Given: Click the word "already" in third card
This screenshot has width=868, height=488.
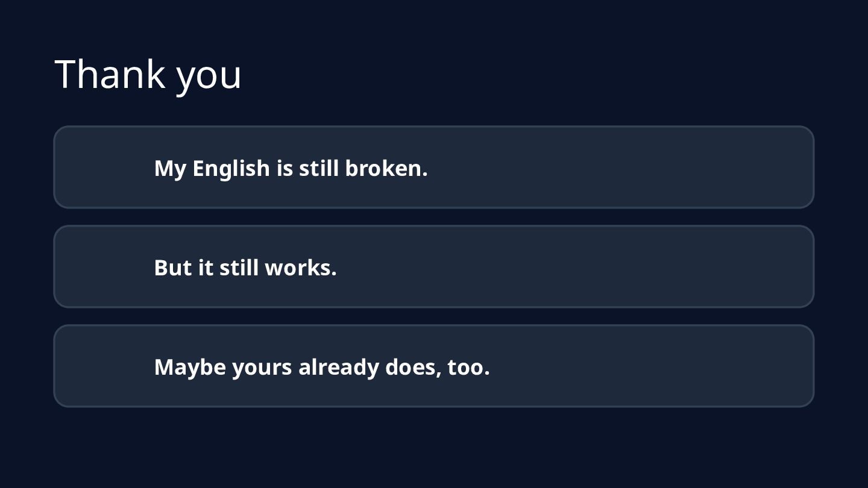Looking at the screenshot, I should [339, 368].
